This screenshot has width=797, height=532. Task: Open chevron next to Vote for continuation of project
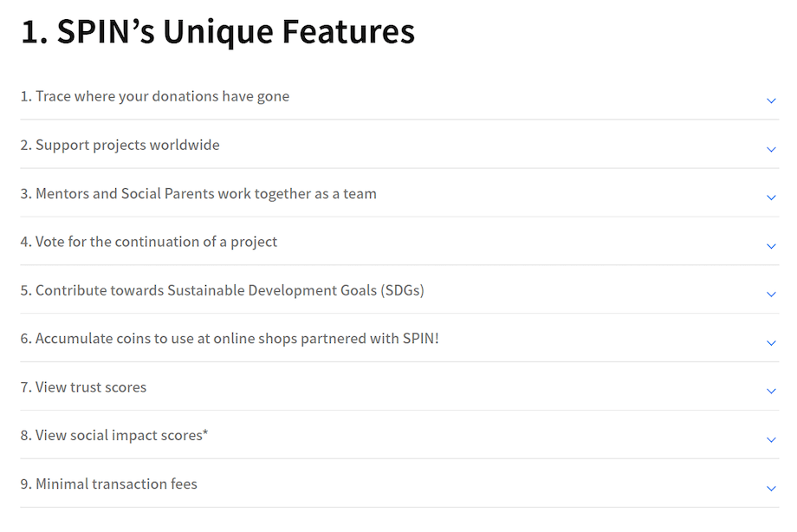[x=771, y=246]
